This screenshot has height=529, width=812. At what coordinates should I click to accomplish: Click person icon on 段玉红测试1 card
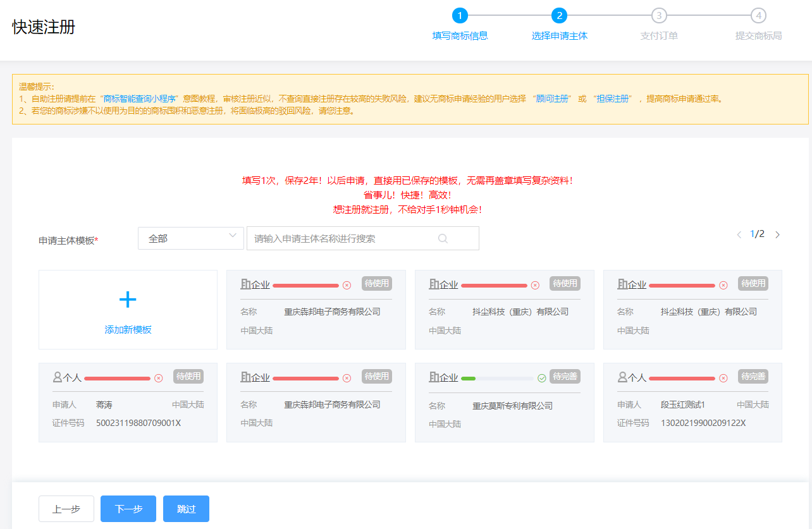[x=622, y=377]
